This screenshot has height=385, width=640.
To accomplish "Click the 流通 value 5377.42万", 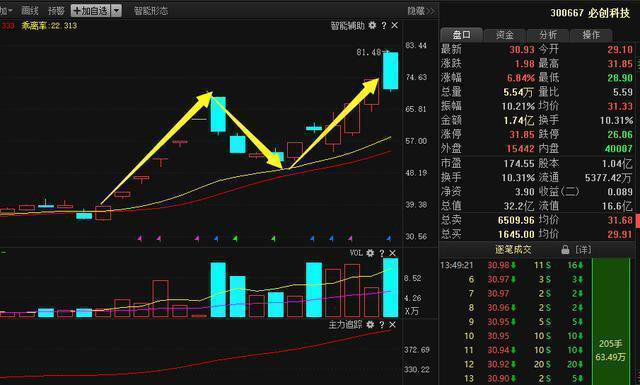I will (x=608, y=178).
